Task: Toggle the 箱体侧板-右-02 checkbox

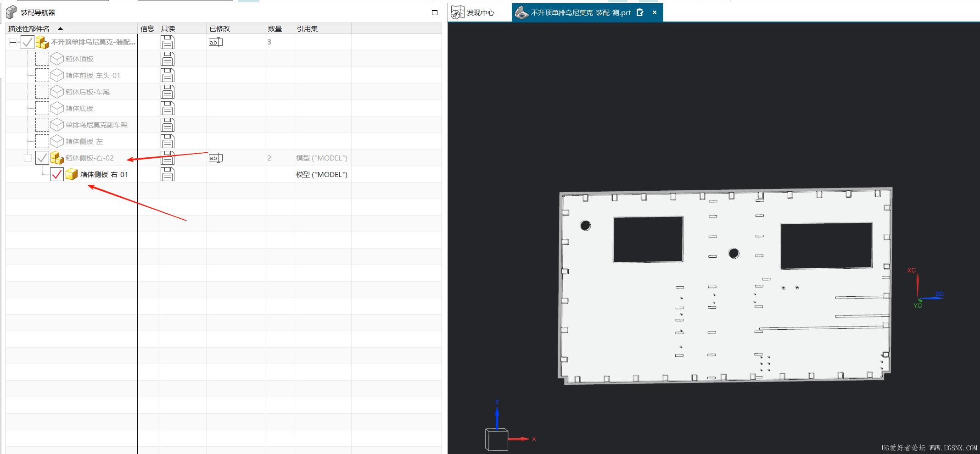Action: (x=42, y=158)
